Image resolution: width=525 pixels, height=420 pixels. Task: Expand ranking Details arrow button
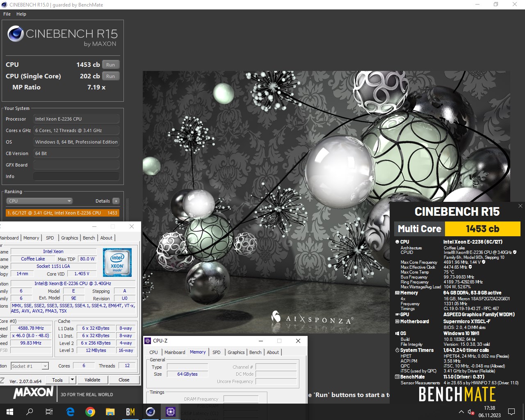click(116, 201)
